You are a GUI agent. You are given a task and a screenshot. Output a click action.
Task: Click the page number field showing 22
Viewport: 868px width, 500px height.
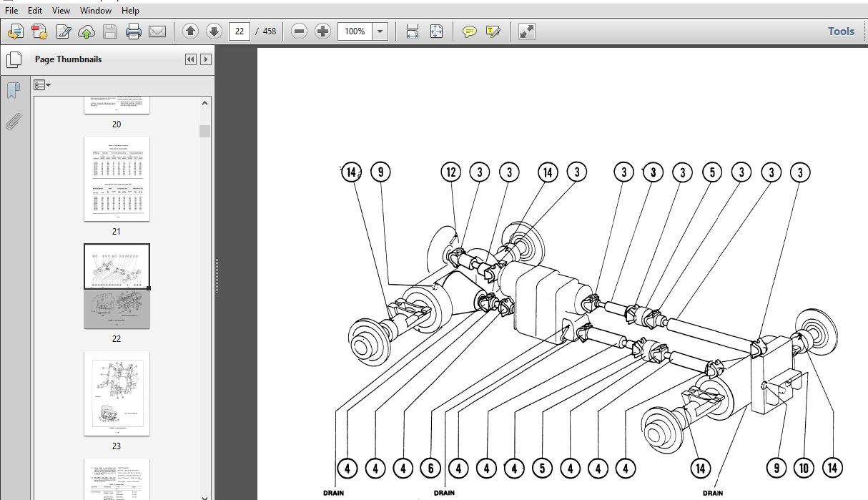pos(239,31)
